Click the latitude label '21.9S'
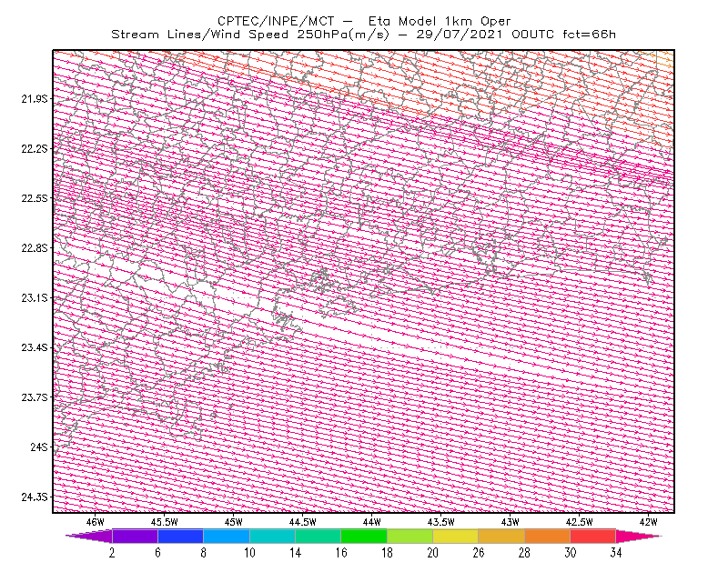 tap(35, 98)
